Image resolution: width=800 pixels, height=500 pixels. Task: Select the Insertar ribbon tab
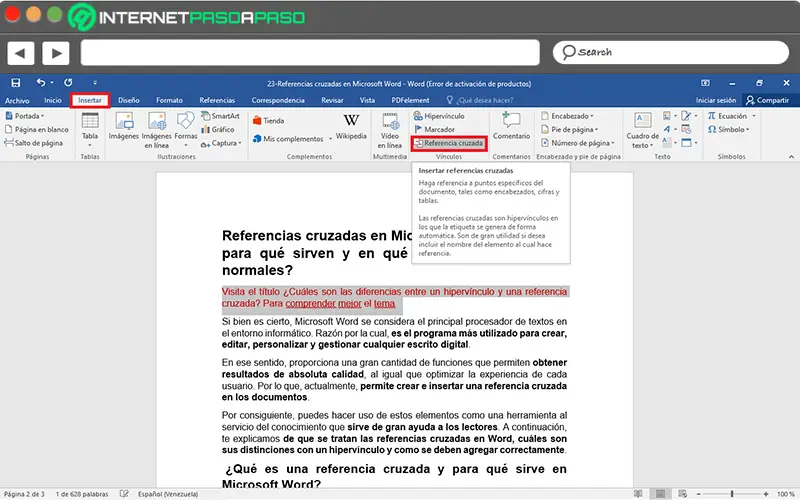90,101
